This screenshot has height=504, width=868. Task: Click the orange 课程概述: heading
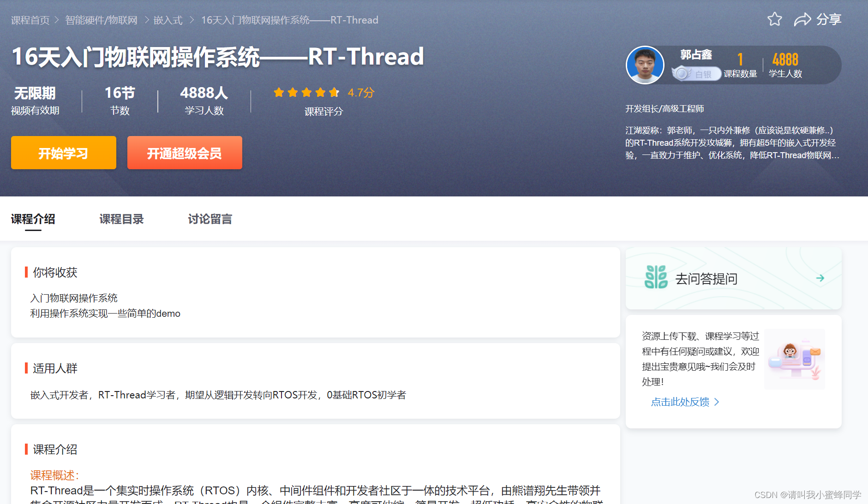[x=55, y=475]
